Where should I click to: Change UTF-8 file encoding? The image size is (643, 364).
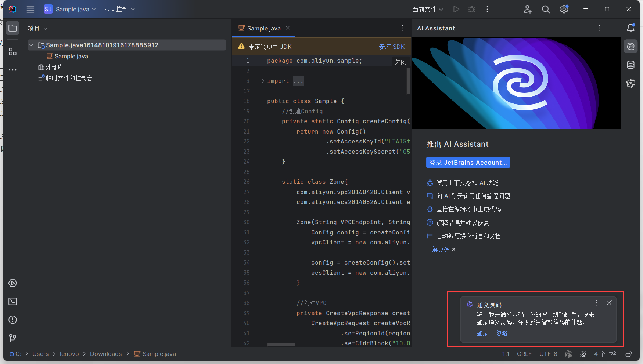[548, 354]
